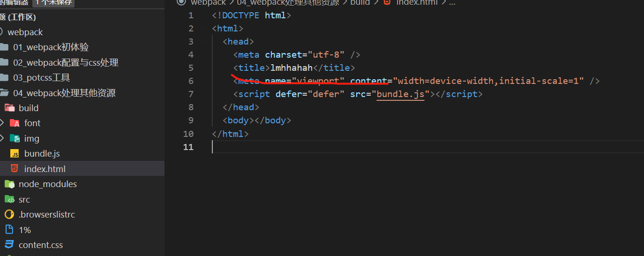Place cursor on empty line 11
The image size is (644, 256).
pos(428,147)
